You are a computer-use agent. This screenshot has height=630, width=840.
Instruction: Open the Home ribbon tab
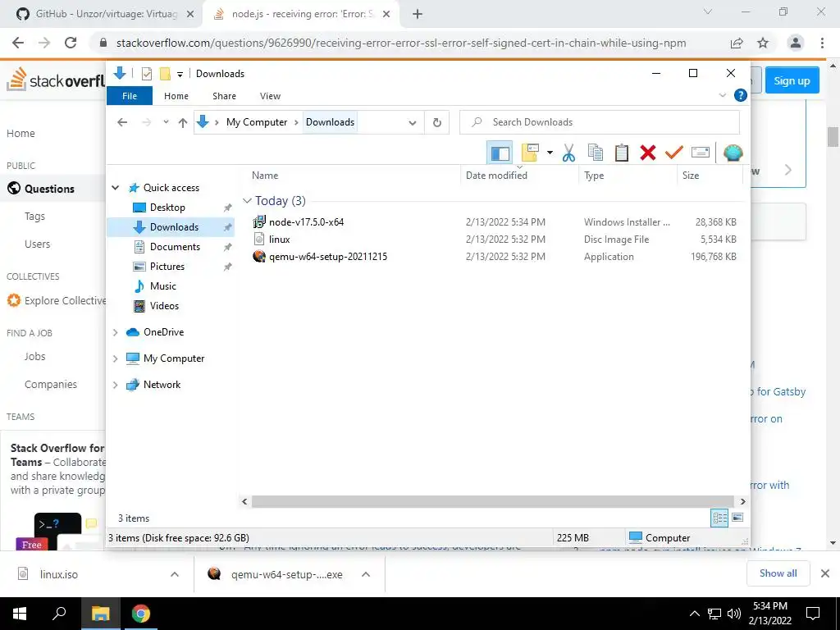tap(176, 96)
